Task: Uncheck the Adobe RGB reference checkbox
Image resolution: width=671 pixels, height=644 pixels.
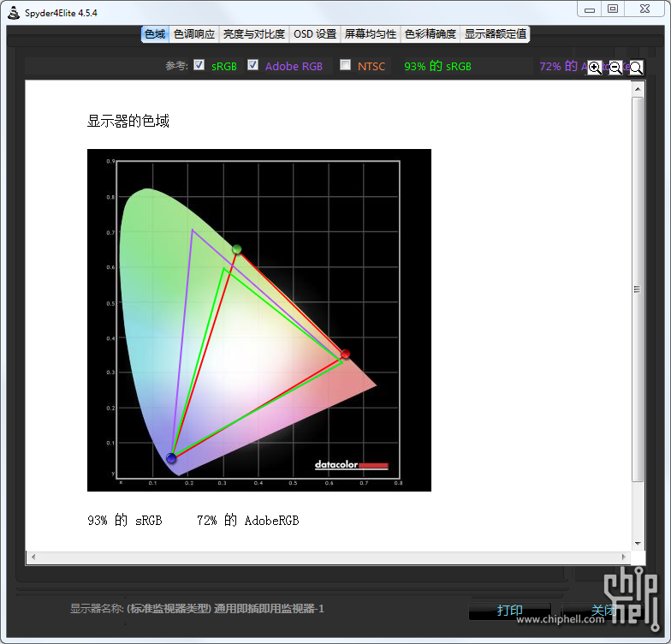Action: (252, 65)
